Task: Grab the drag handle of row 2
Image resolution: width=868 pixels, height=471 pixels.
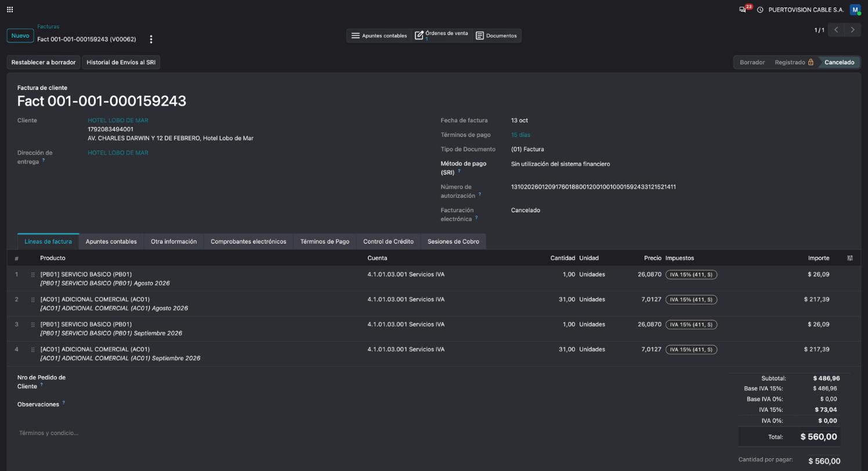Action: (x=33, y=299)
